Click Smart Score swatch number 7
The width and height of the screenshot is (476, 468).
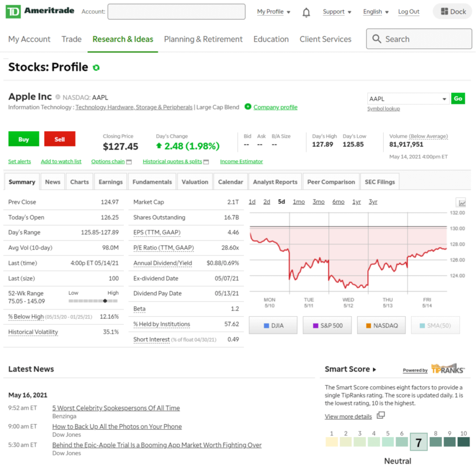pyautogui.click(x=419, y=442)
